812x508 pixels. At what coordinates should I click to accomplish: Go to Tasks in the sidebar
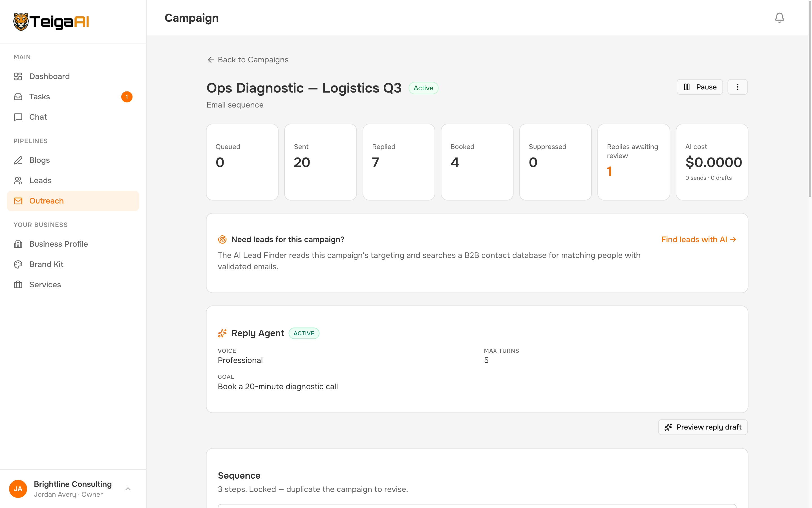[73, 97]
